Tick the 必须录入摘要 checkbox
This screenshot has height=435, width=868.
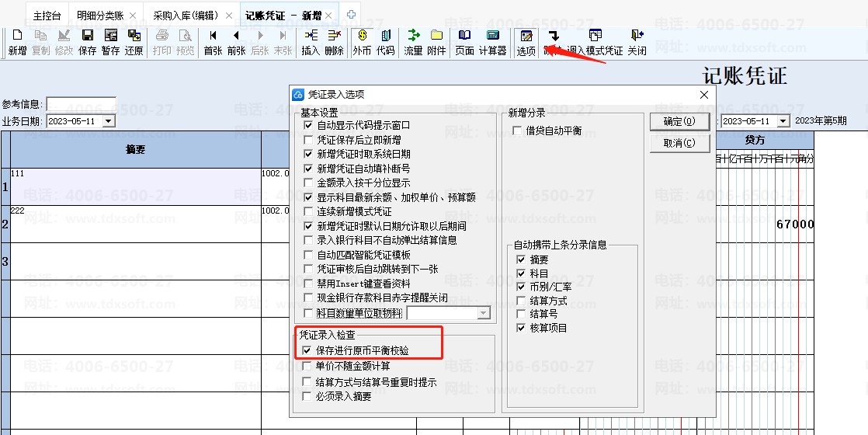pyautogui.click(x=307, y=396)
